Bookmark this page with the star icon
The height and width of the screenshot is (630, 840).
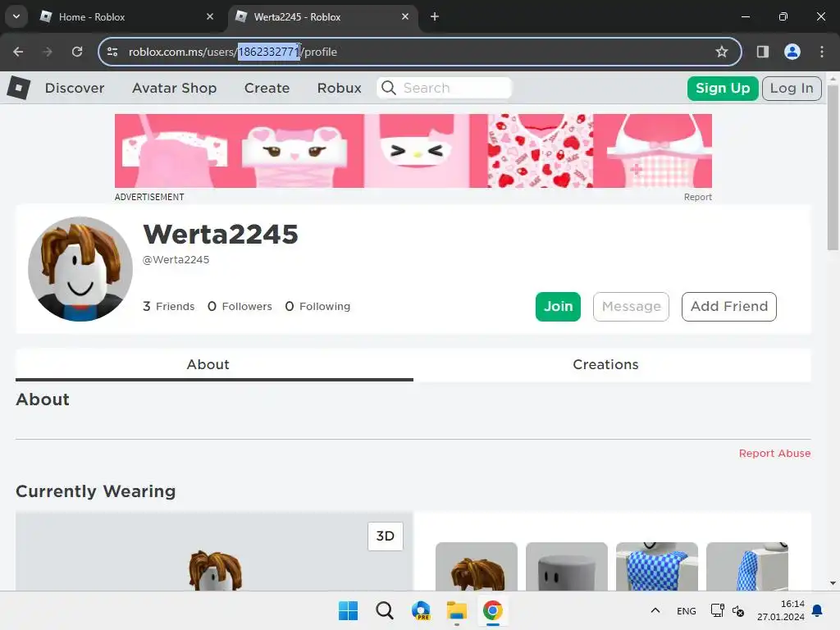(722, 52)
